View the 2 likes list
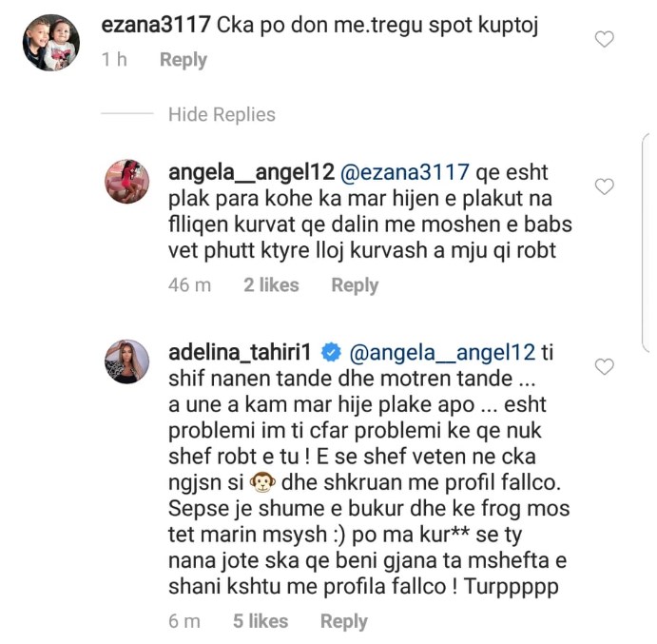657x644 pixels. pos(271,284)
